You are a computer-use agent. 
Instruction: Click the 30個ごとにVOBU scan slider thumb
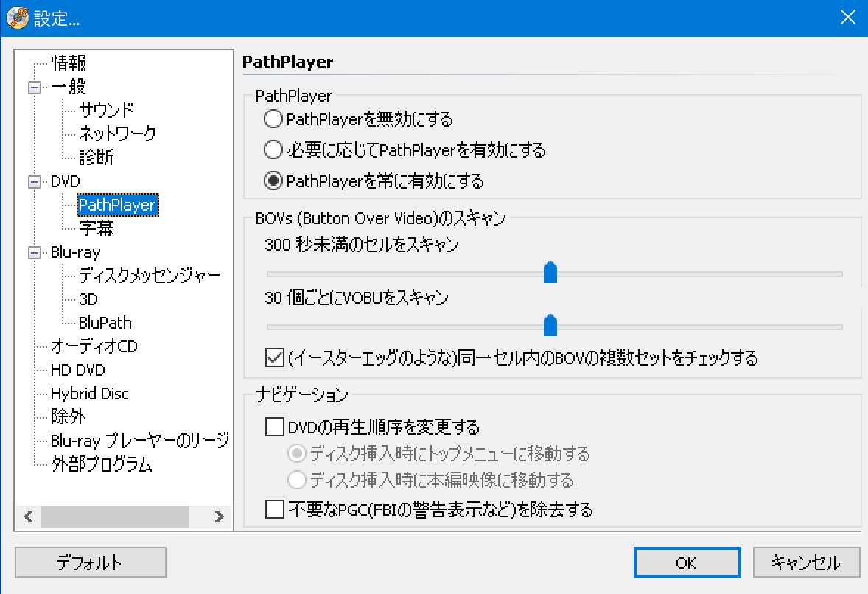coord(550,325)
